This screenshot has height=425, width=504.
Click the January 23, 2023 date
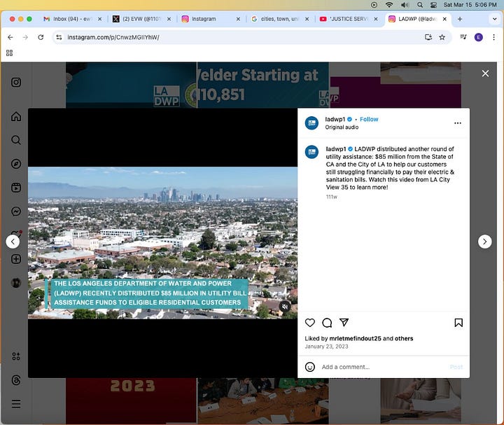pos(327,347)
